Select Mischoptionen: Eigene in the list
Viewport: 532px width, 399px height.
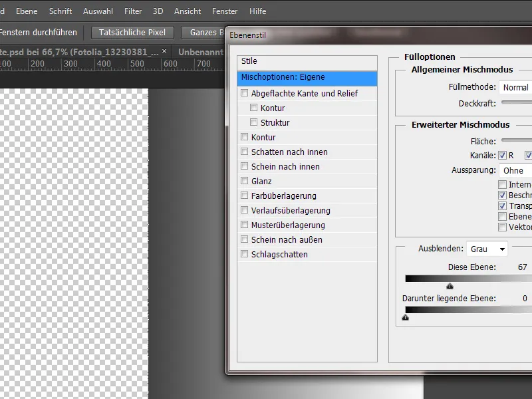point(307,78)
